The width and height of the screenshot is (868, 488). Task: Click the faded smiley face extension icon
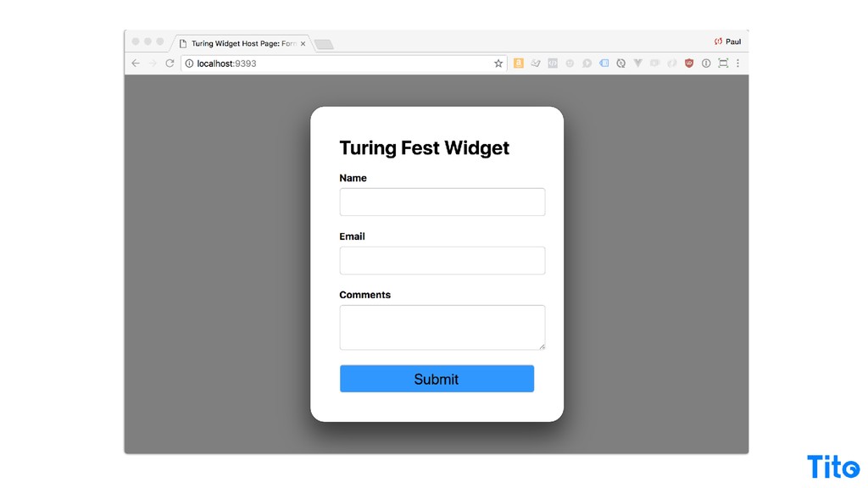[x=570, y=63]
